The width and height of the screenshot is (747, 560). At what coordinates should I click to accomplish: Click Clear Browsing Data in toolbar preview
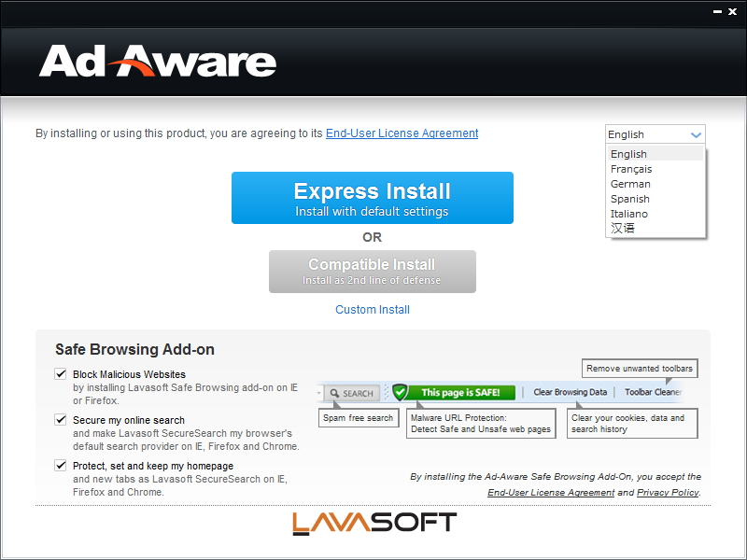pyautogui.click(x=570, y=392)
